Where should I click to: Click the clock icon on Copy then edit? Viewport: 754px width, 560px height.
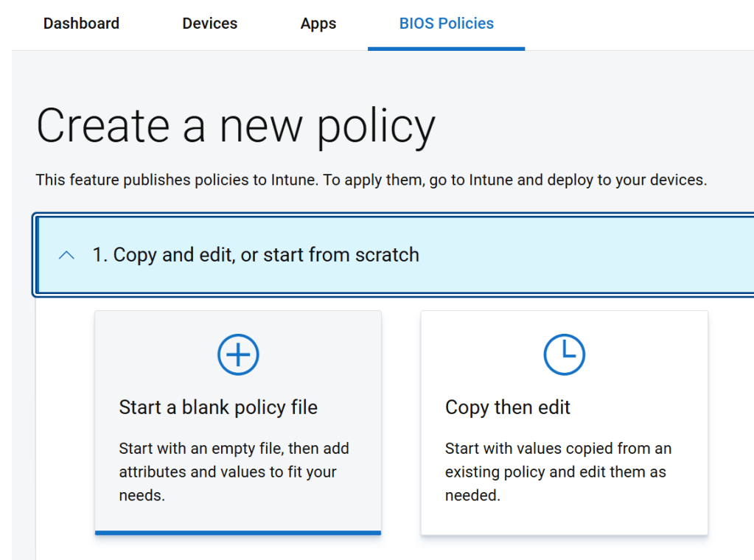click(564, 354)
